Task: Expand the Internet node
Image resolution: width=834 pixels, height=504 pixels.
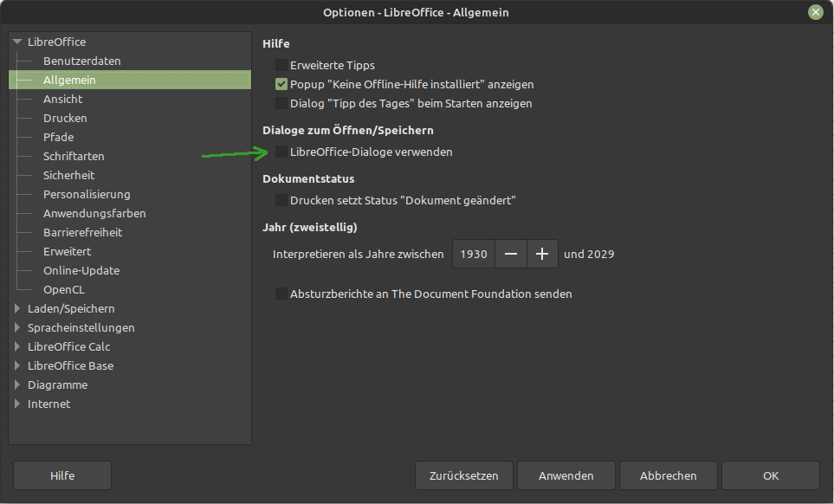Action: pos(17,404)
